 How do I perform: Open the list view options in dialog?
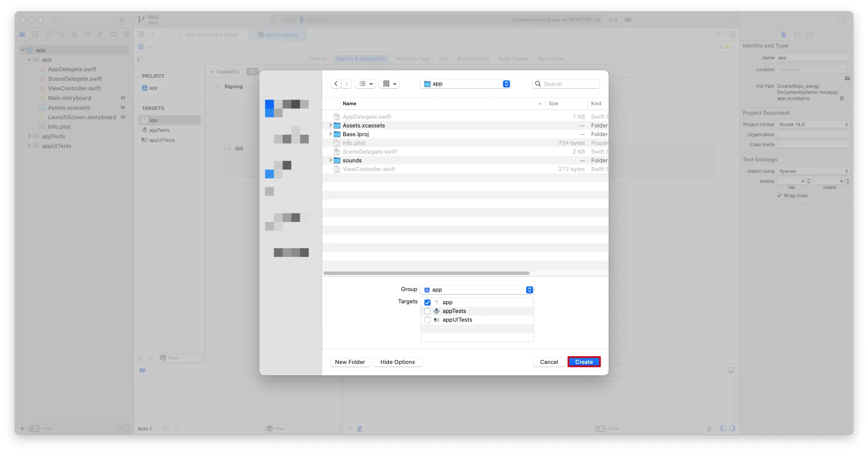point(365,84)
